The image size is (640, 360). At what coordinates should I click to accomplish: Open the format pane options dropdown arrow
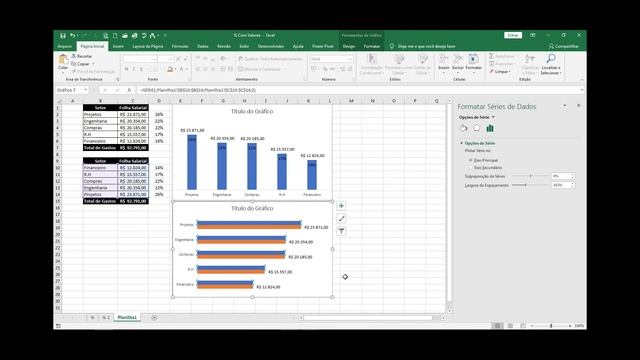(x=565, y=106)
